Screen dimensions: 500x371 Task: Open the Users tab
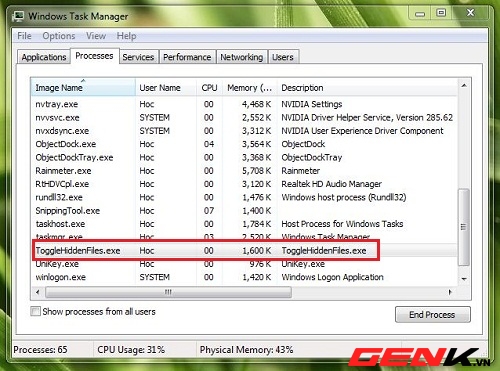(283, 57)
